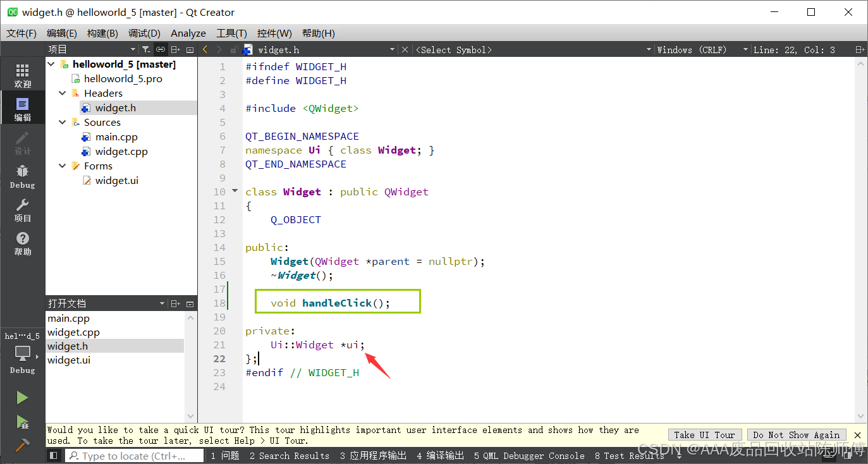
Task: Click the Type to locate search field
Action: coord(135,455)
